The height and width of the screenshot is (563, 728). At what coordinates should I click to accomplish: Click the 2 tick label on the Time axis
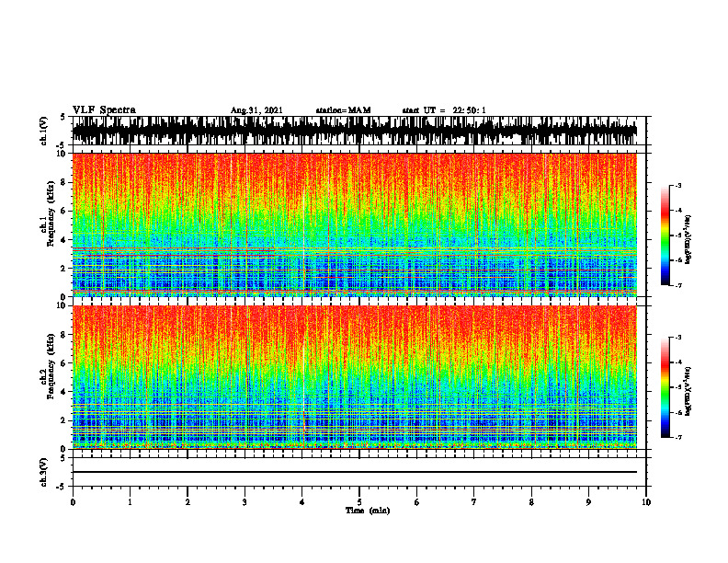click(188, 502)
